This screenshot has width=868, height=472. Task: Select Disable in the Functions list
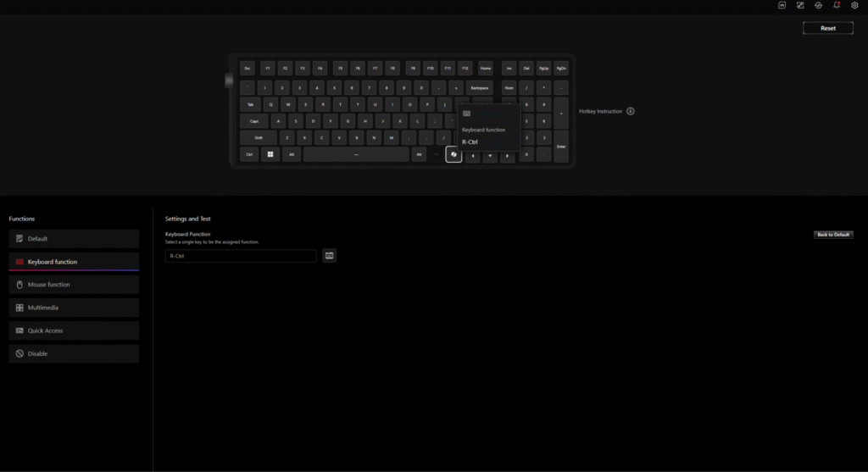74,353
